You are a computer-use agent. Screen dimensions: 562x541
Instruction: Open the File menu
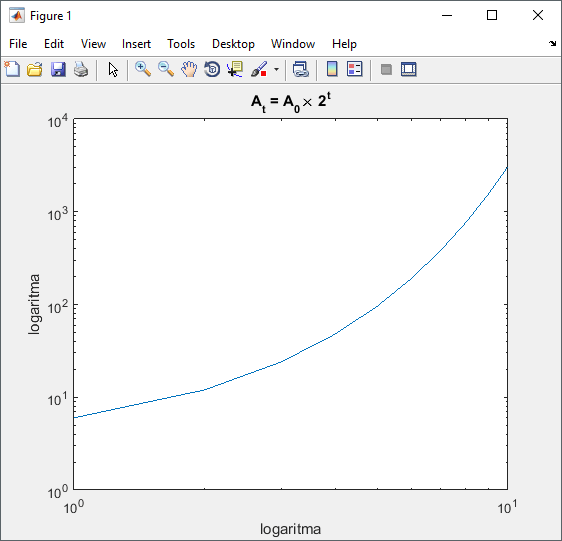click(18, 44)
